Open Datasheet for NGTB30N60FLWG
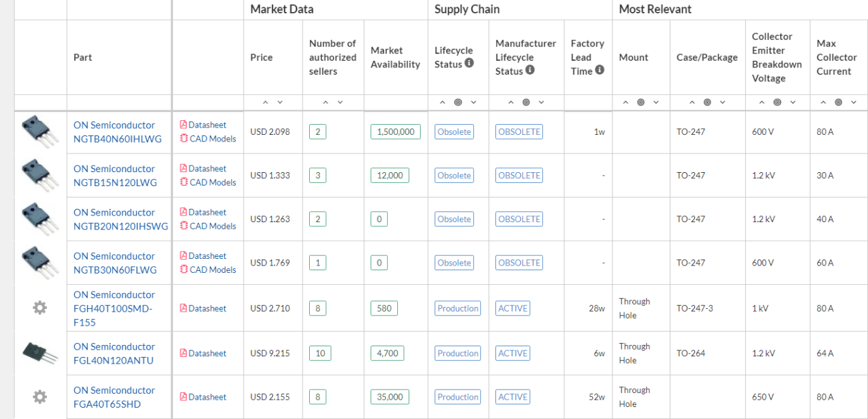Image resolution: width=868 pixels, height=419 pixels. [x=203, y=256]
